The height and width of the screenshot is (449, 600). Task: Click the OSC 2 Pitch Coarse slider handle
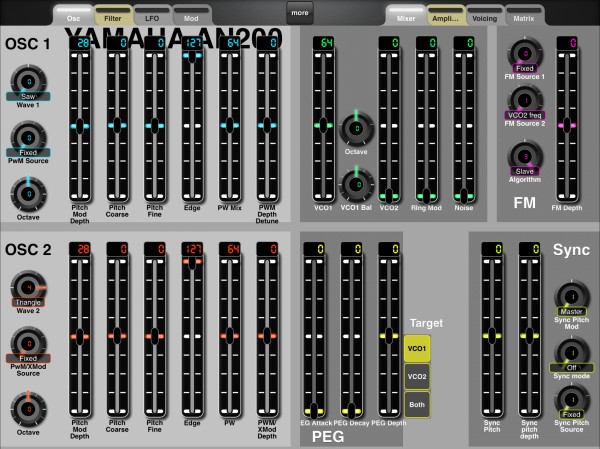(117, 336)
